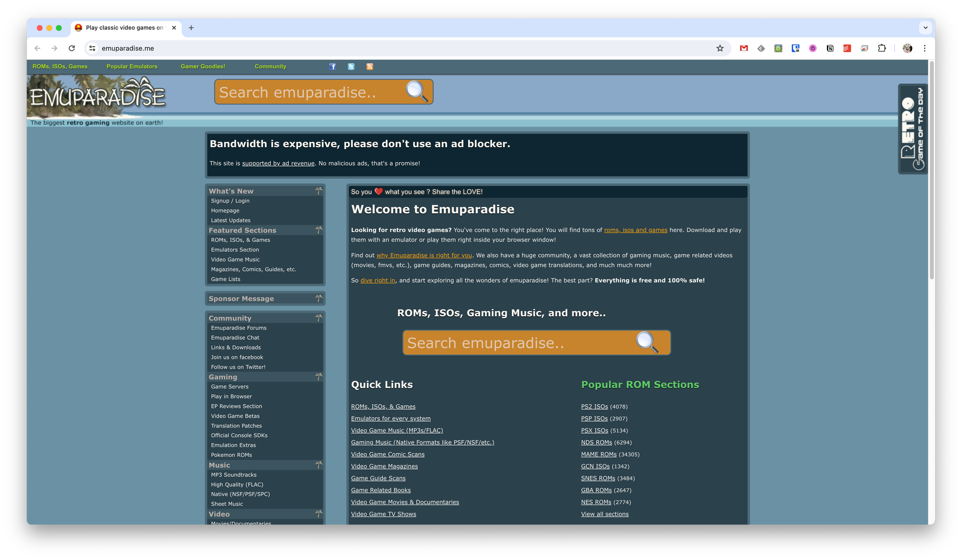Screen dimensions: 962x560
Task: Click the Signup / Login sidebar link
Action: (x=230, y=201)
